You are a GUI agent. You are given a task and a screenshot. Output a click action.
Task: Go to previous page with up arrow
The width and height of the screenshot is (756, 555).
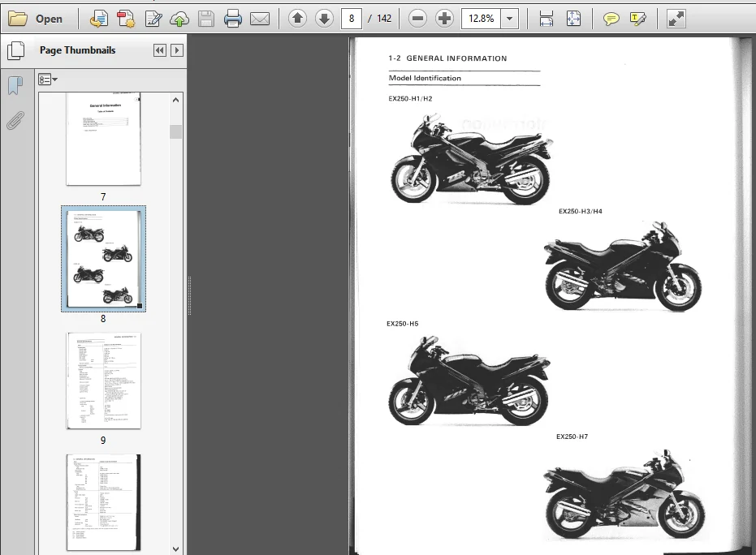297,19
